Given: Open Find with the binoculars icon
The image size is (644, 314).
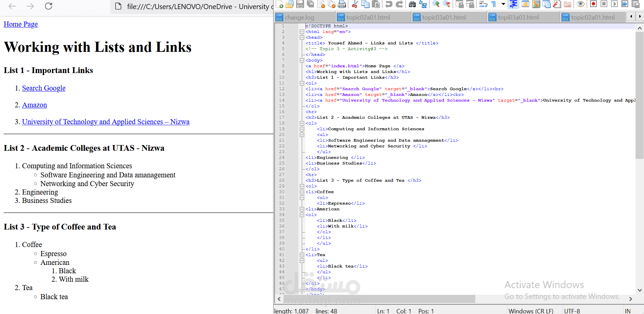Looking at the screenshot, I should [x=412, y=4].
